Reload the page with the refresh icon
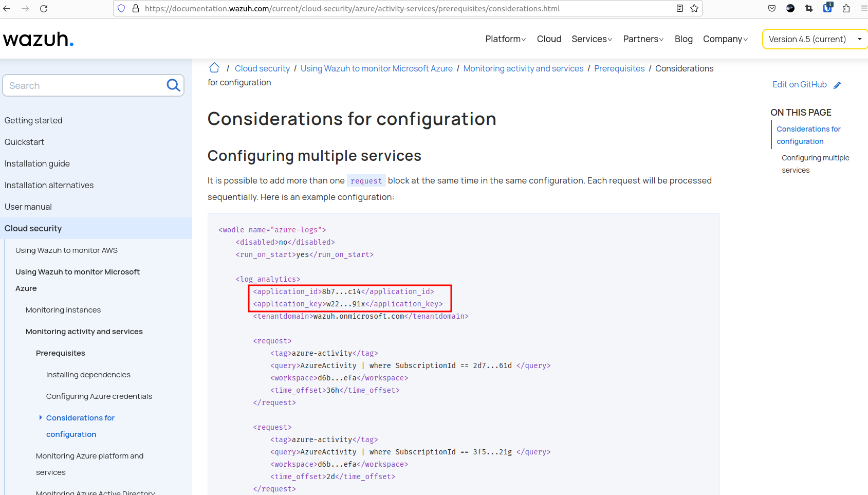868x495 pixels. 44,8
